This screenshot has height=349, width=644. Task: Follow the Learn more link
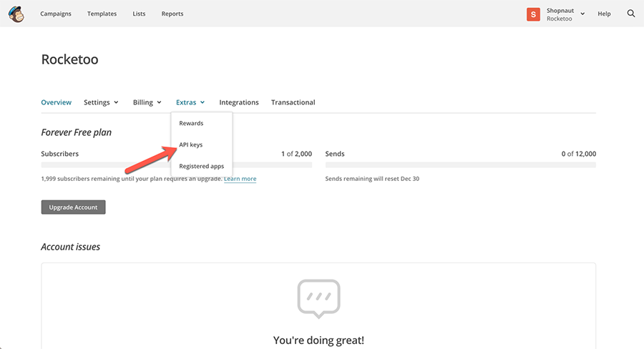point(240,179)
